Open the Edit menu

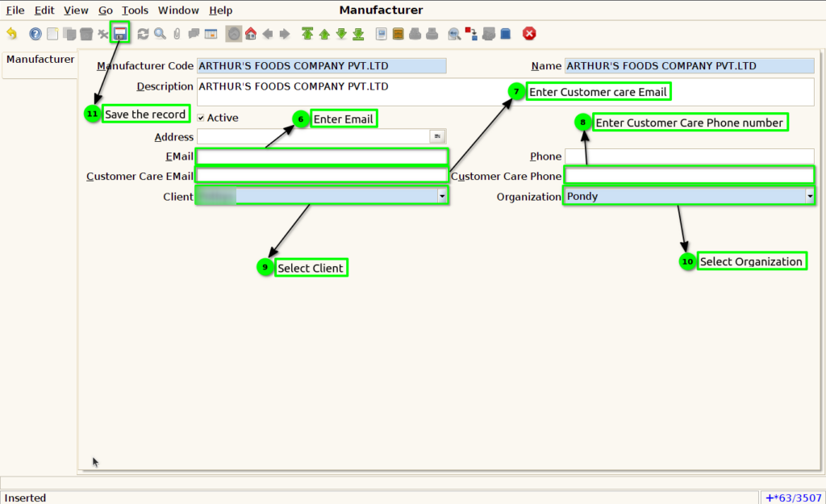(44, 10)
